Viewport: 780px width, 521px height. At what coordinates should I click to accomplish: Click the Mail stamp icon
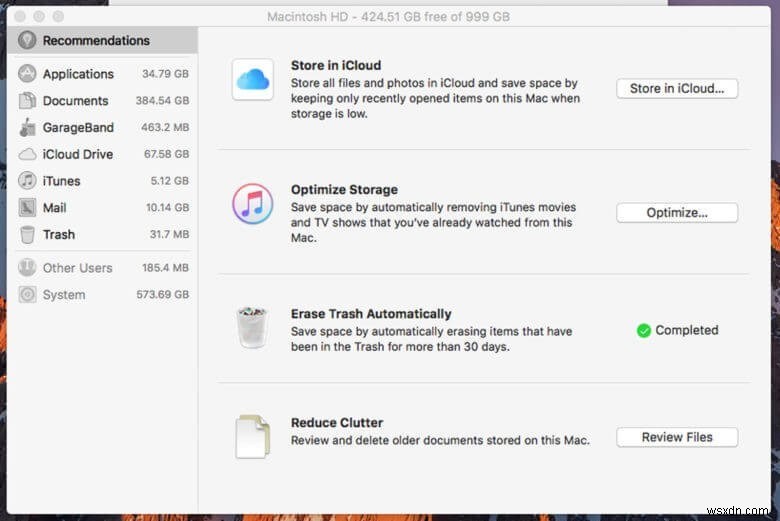27,208
